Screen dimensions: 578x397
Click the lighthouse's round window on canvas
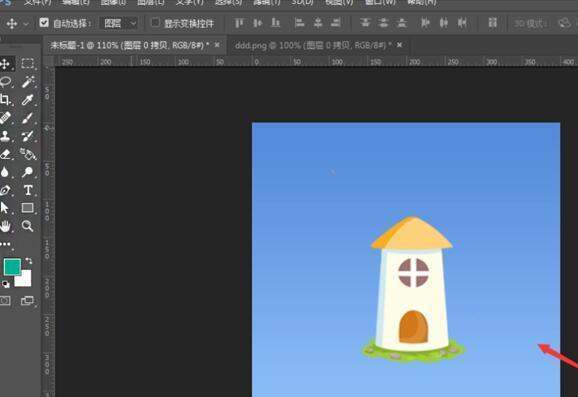coord(414,273)
